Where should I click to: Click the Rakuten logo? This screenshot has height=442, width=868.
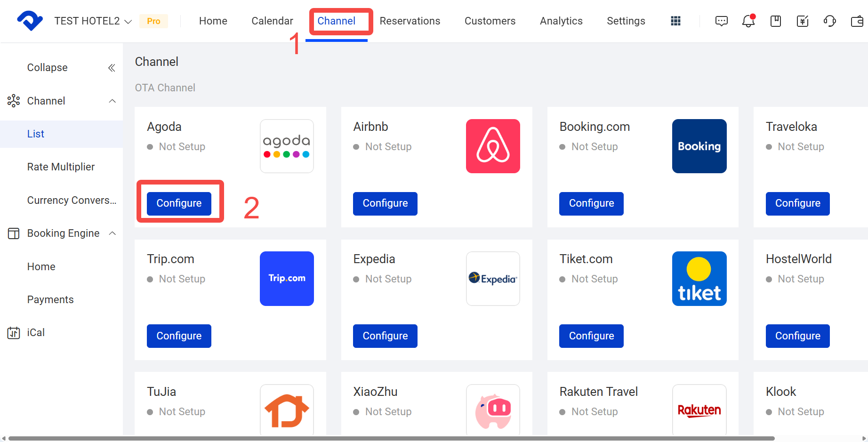[x=699, y=410]
